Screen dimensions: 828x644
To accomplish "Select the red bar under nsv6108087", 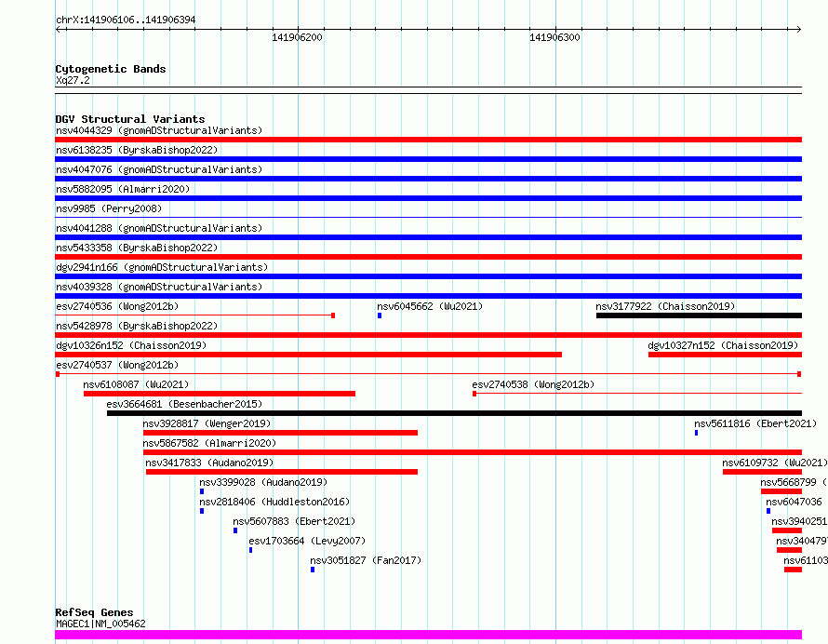I will (220, 394).
